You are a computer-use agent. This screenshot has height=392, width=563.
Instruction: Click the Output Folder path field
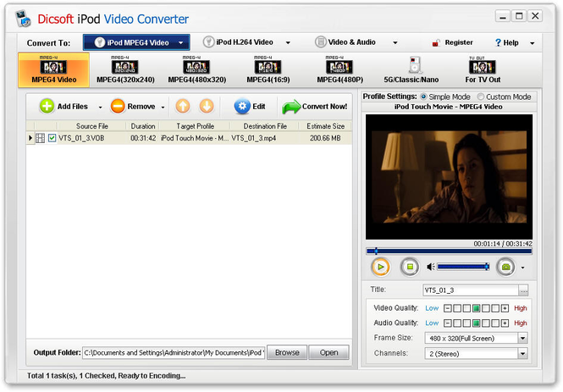[x=174, y=352]
